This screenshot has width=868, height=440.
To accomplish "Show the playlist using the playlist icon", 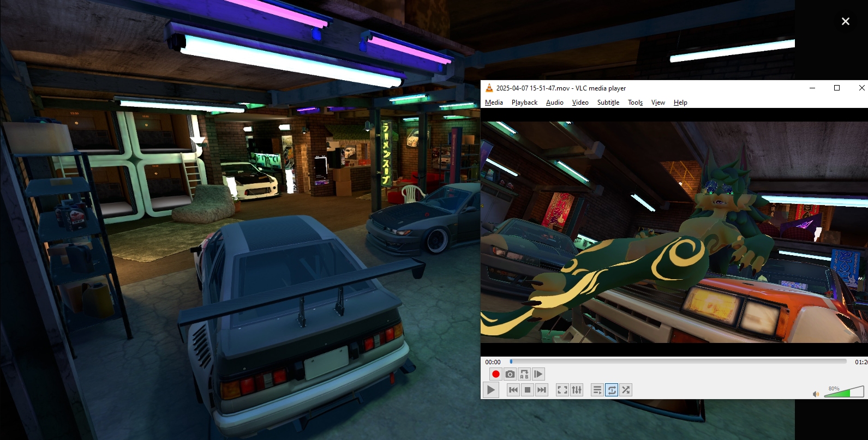I will tap(597, 390).
